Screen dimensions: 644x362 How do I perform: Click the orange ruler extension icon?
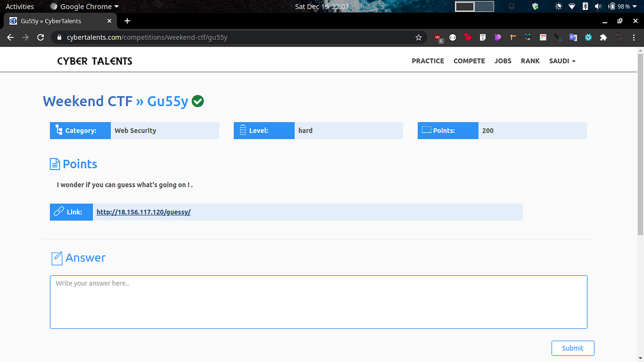[513, 37]
